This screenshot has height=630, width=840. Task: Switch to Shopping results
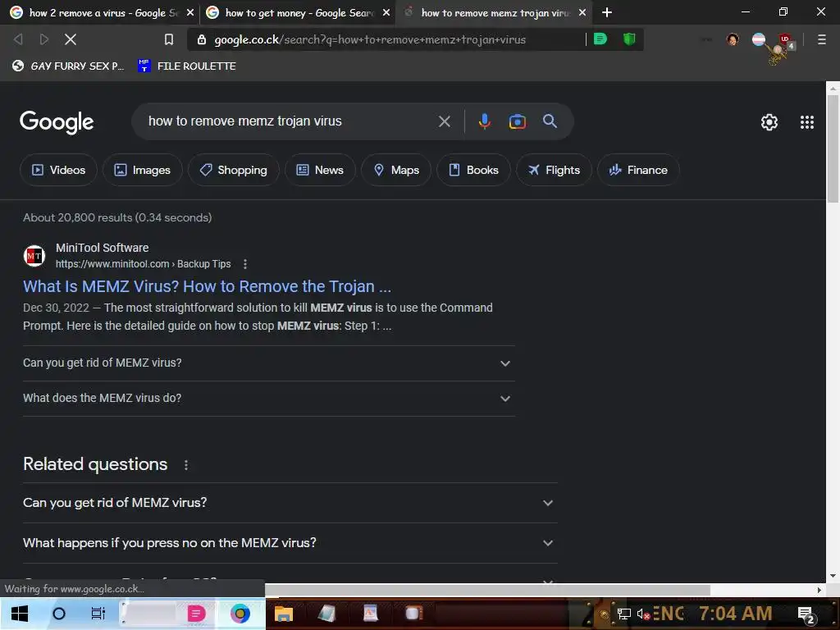pyautogui.click(x=234, y=170)
